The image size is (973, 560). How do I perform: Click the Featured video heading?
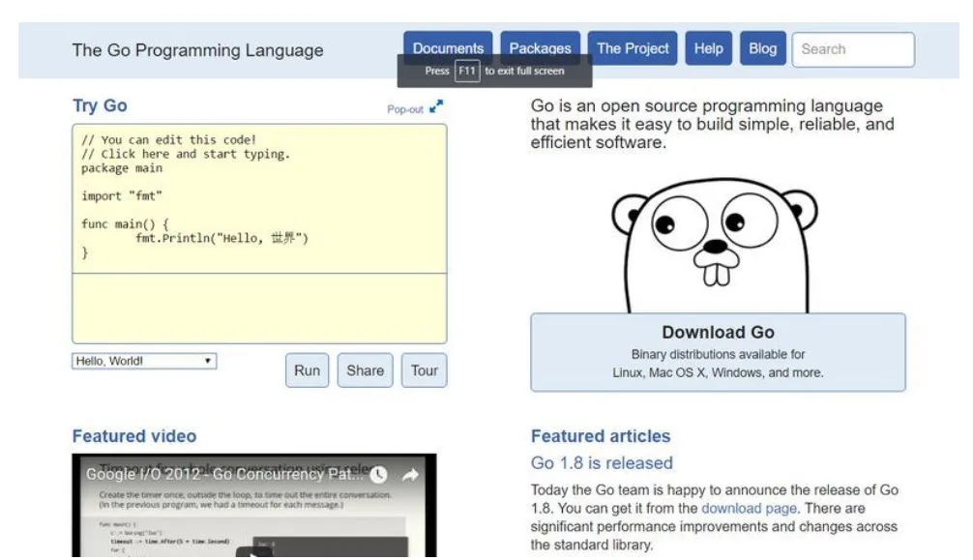pyautogui.click(x=134, y=436)
